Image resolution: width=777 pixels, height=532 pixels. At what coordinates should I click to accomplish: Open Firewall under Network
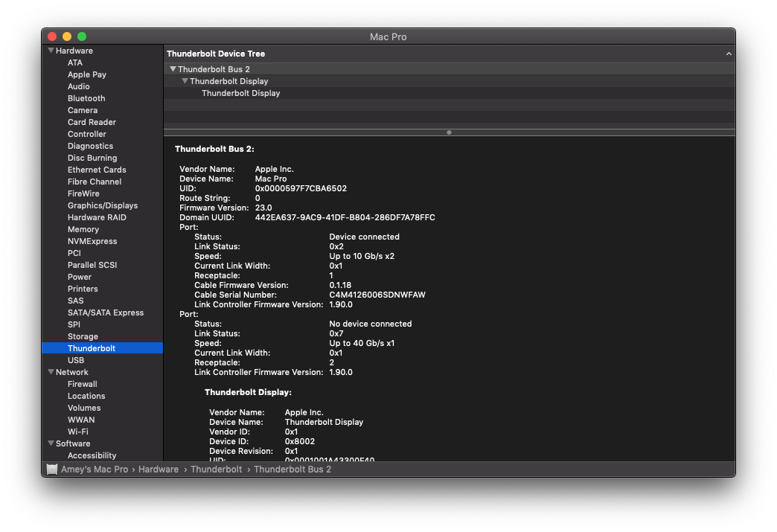[83, 384]
